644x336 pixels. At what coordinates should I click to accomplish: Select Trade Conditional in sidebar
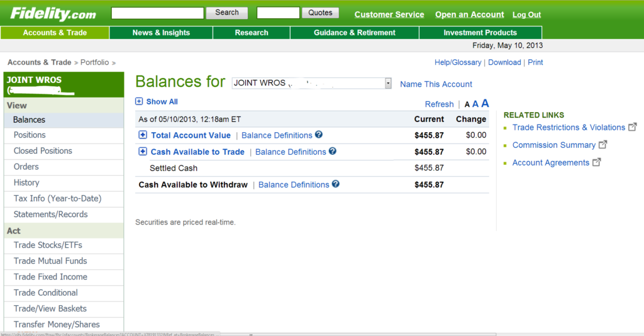click(x=64, y=293)
